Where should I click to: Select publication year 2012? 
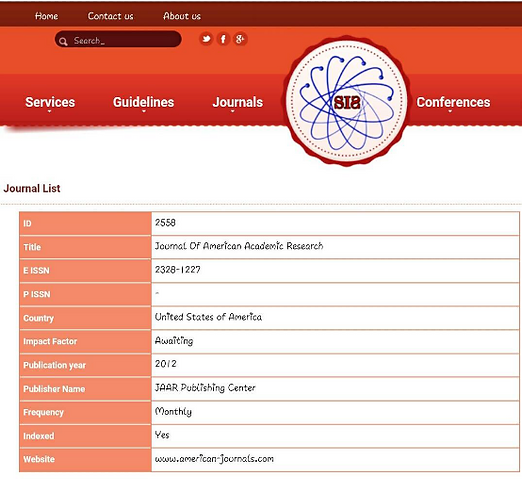[166, 364]
